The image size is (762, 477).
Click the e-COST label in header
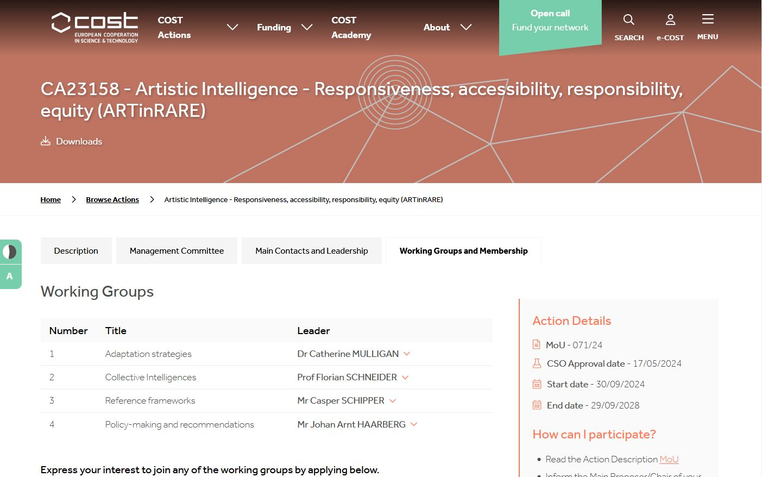pyautogui.click(x=670, y=37)
